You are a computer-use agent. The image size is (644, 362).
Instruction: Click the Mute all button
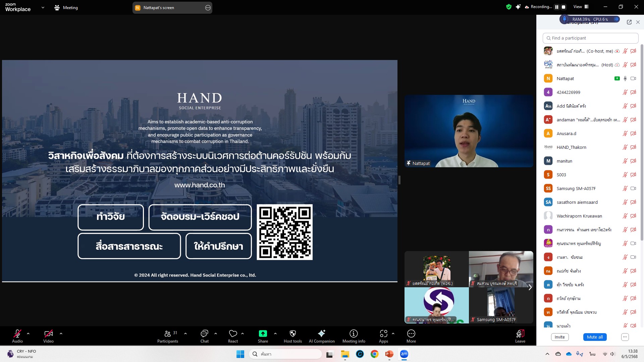click(x=595, y=337)
